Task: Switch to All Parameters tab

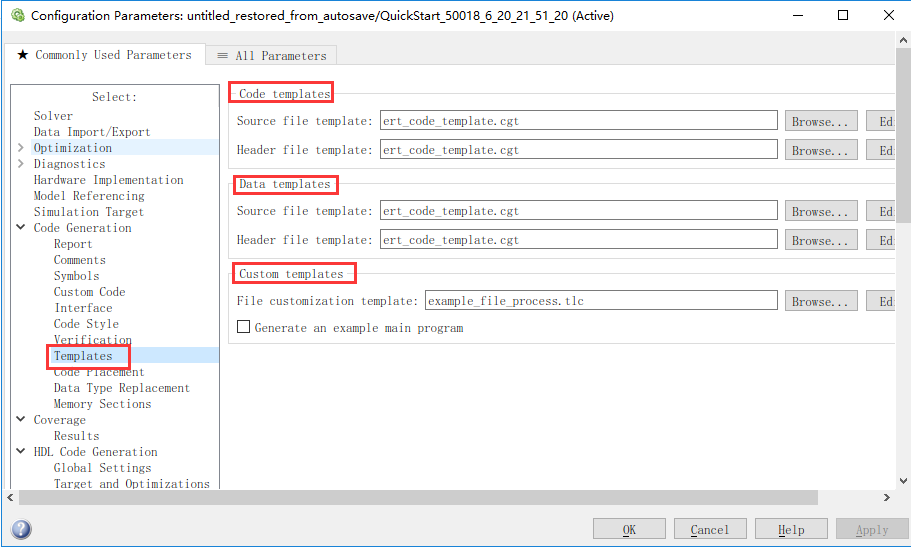Action: point(271,56)
